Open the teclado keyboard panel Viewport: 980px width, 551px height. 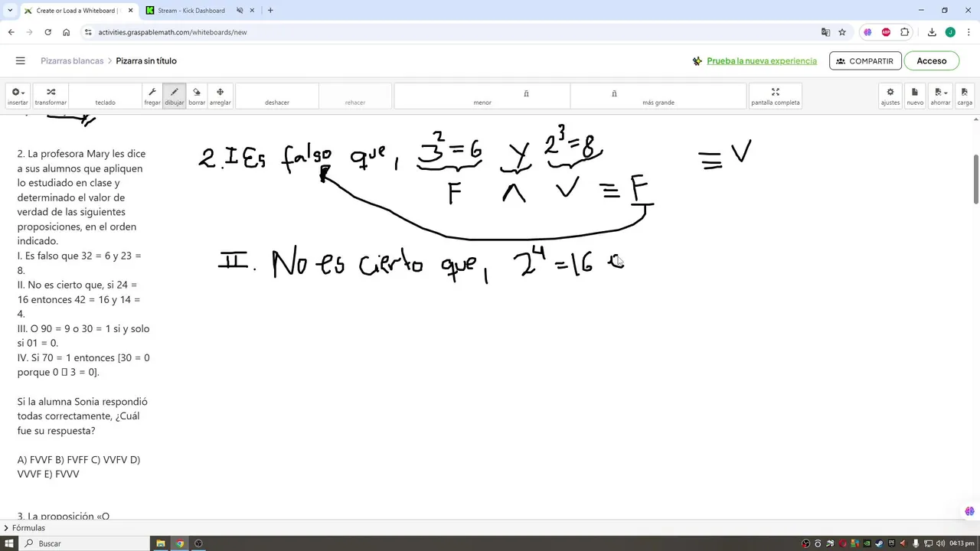[x=105, y=96]
